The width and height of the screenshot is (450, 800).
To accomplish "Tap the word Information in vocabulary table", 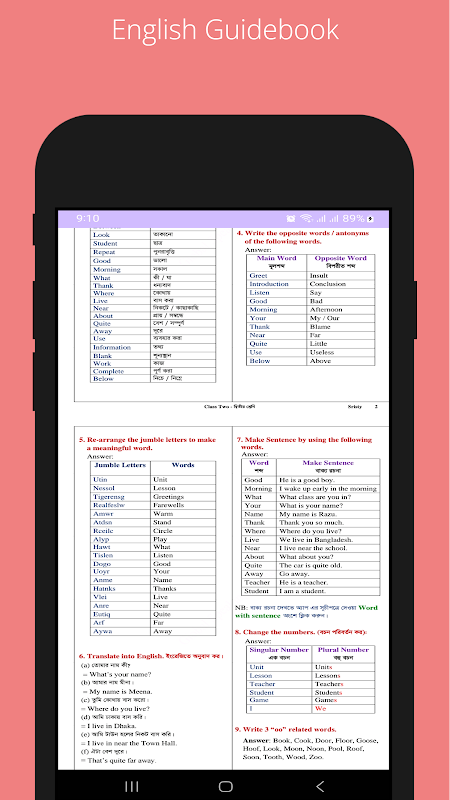I will point(112,347).
